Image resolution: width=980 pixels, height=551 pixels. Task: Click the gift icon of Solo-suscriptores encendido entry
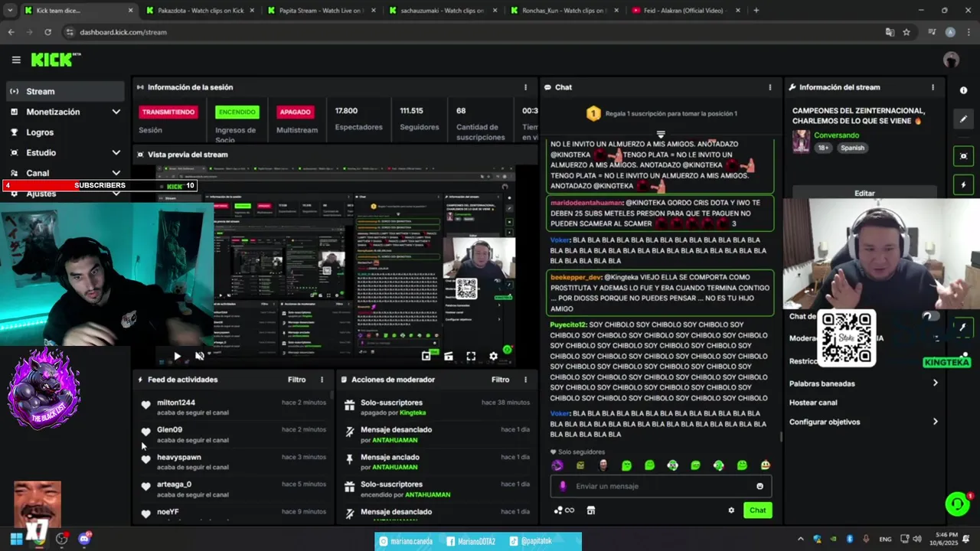tap(350, 487)
